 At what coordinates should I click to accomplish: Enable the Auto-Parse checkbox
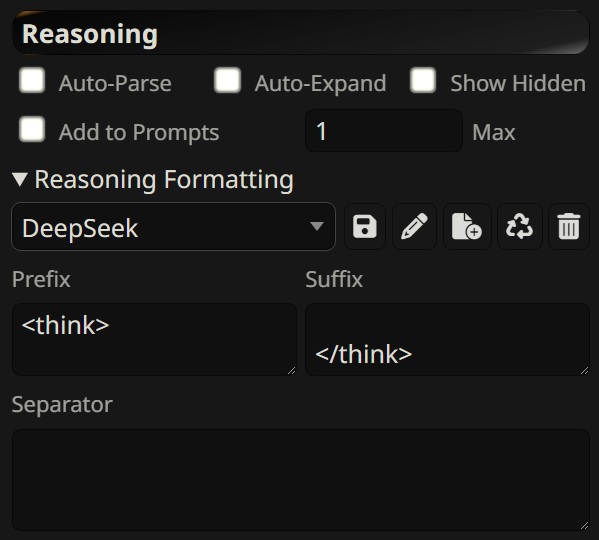[x=32, y=81]
